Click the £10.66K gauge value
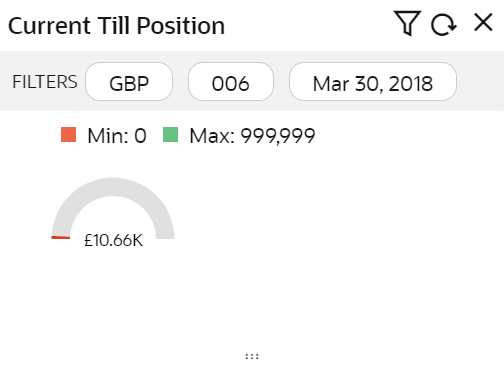Viewport: 504px width, 373px height. pyautogui.click(x=113, y=240)
